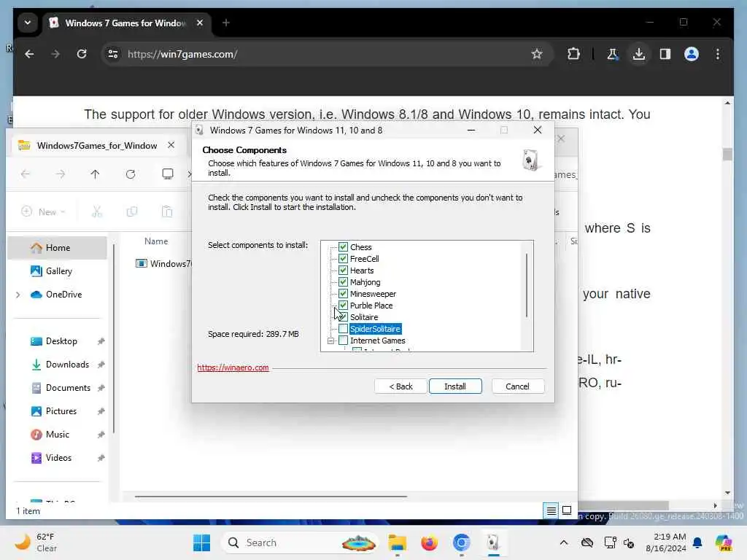The height and width of the screenshot is (560, 747).
Task: View site information icon in address bar
Action: tap(113, 54)
